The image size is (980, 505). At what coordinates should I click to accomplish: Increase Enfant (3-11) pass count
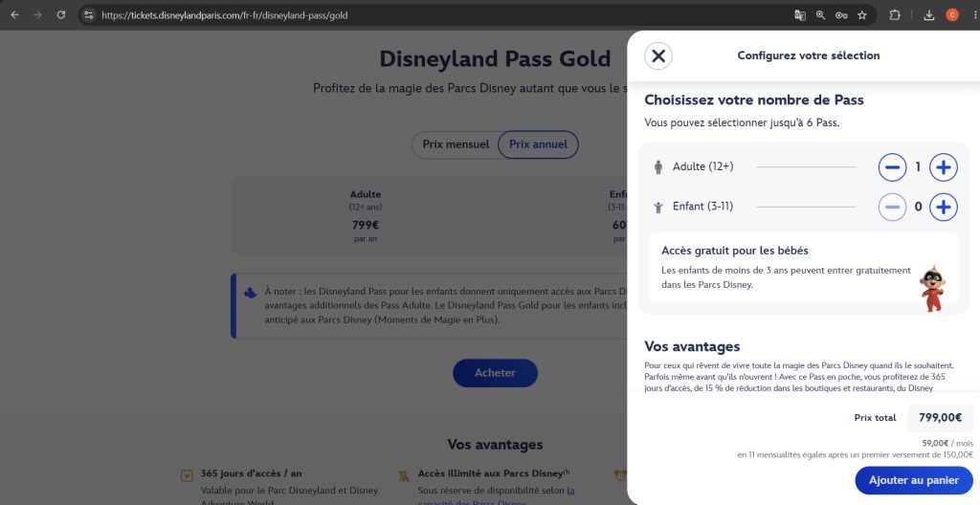(943, 207)
